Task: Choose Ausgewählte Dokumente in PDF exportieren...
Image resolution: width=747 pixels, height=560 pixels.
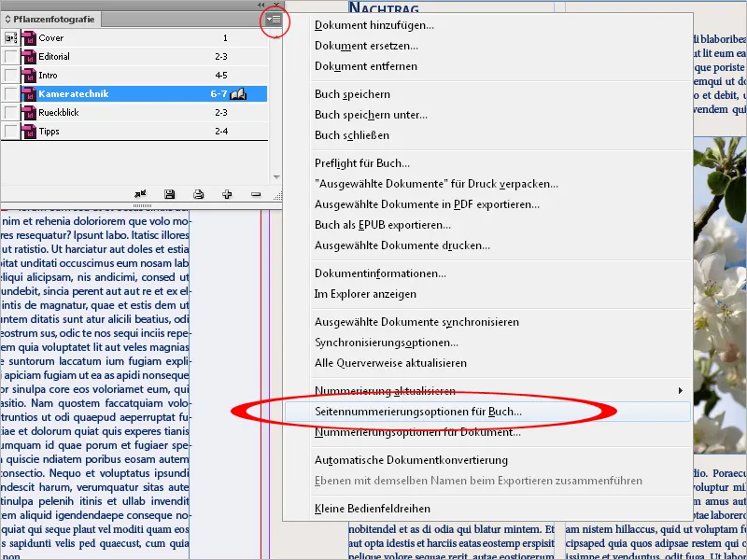Action: click(428, 204)
